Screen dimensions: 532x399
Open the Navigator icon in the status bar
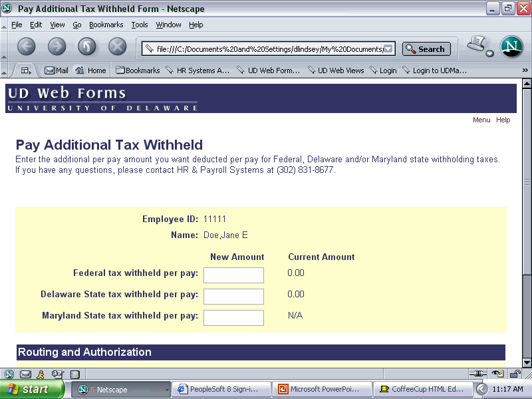pos(9,374)
